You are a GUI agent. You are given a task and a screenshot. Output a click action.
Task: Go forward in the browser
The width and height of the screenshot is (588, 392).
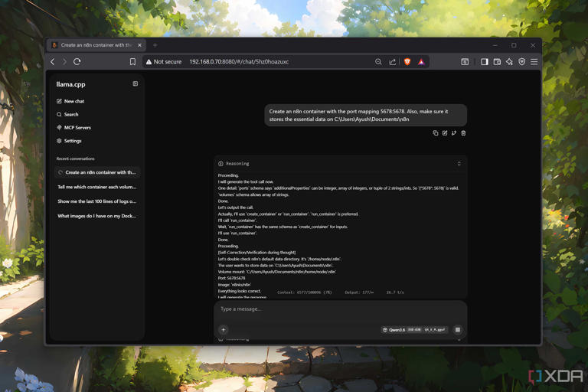pyautogui.click(x=64, y=61)
